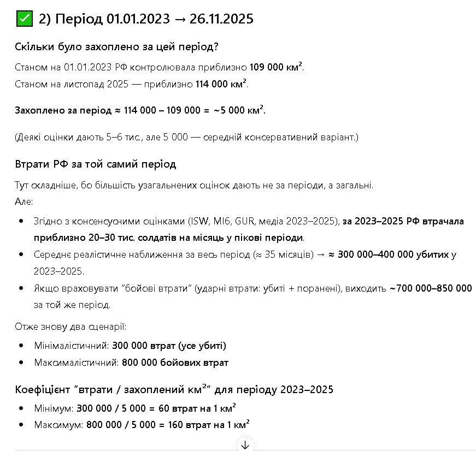This screenshot has height=451, width=476.
Task: Click the line "Отже знову два сценарії:"
Action: (x=70, y=327)
